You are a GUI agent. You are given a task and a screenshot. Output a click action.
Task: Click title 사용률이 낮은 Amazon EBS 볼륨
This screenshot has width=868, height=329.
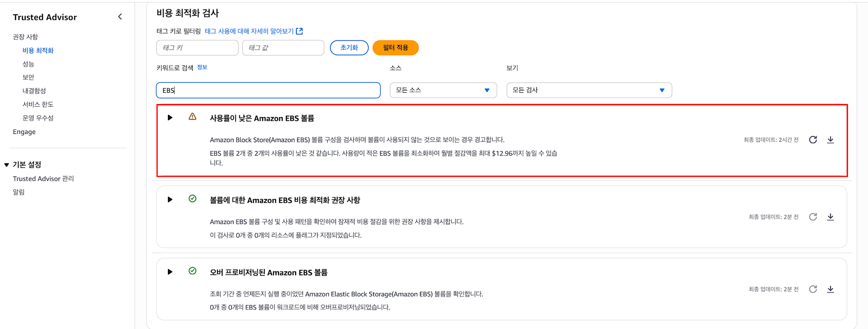(x=262, y=118)
